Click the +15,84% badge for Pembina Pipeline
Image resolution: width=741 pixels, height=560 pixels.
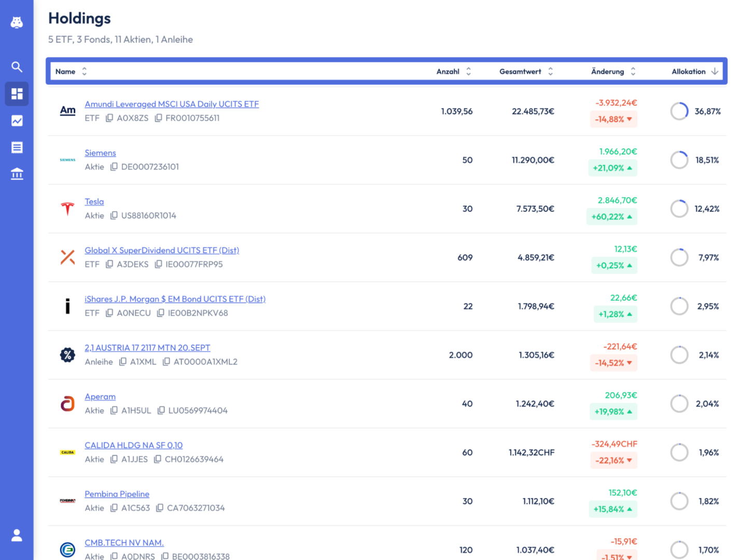tap(612, 509)
